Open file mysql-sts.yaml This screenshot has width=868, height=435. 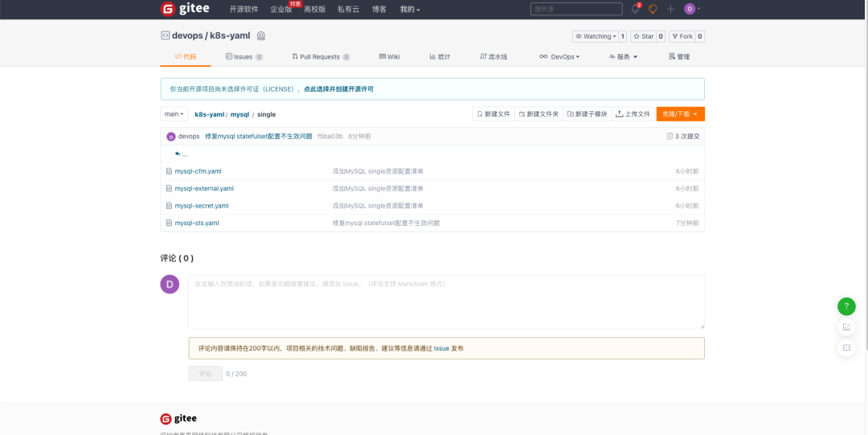[x=197, y=223]
